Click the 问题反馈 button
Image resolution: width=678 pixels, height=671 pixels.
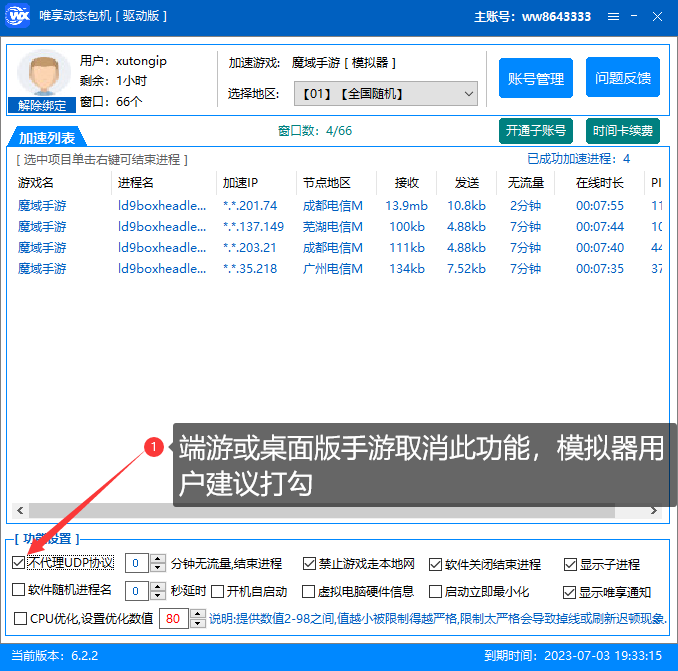[x=623, y=78]
